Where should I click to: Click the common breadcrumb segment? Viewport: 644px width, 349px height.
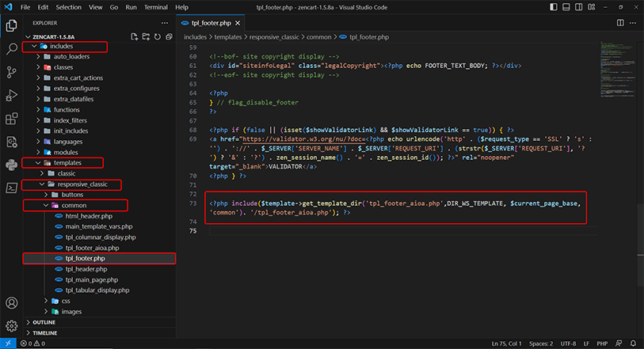click(318, 37)
